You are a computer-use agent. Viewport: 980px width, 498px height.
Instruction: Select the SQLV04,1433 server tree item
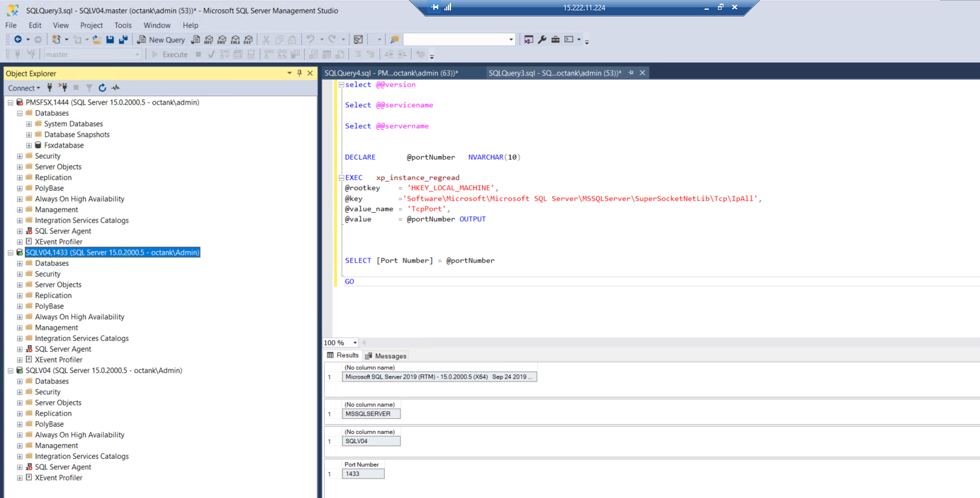point(112,252)
